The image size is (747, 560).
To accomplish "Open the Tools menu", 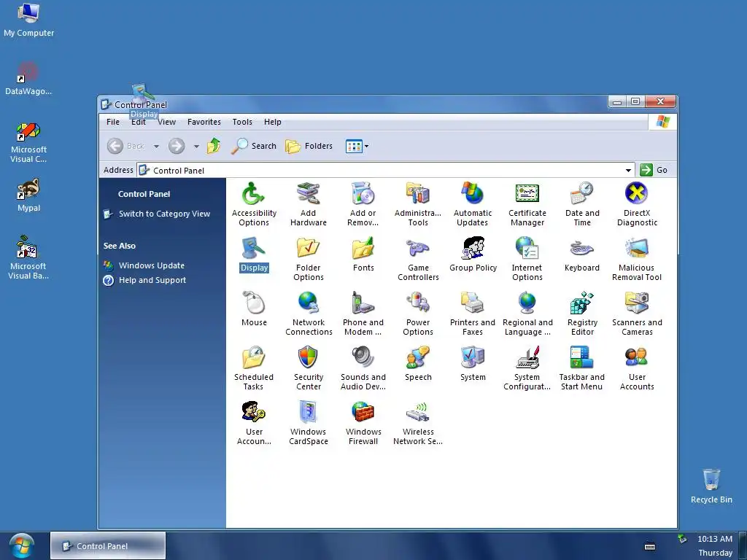I will coord(242,122).
